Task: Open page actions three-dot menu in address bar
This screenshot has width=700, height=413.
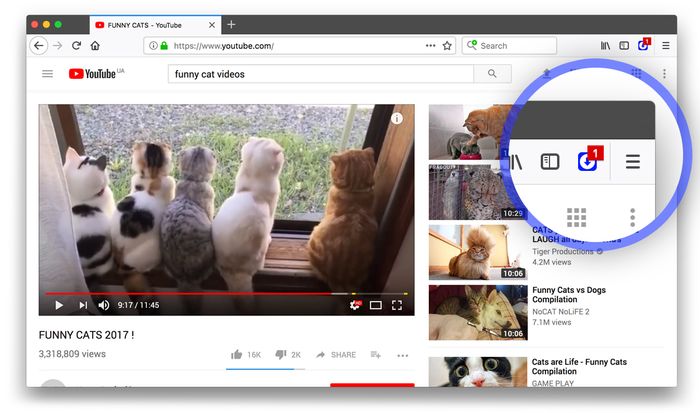Action: point(430,46)
